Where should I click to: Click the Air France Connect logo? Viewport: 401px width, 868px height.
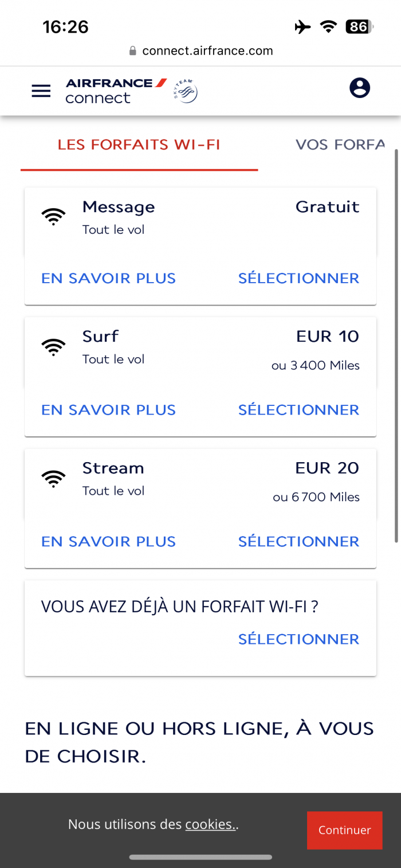[116, 91]
